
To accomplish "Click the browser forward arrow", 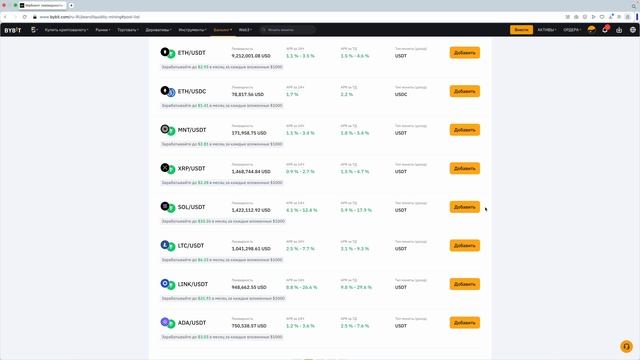I will click(15, 17).
